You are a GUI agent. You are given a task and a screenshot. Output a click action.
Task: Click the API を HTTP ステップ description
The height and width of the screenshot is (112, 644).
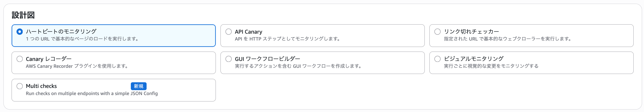tap(287, 39)
